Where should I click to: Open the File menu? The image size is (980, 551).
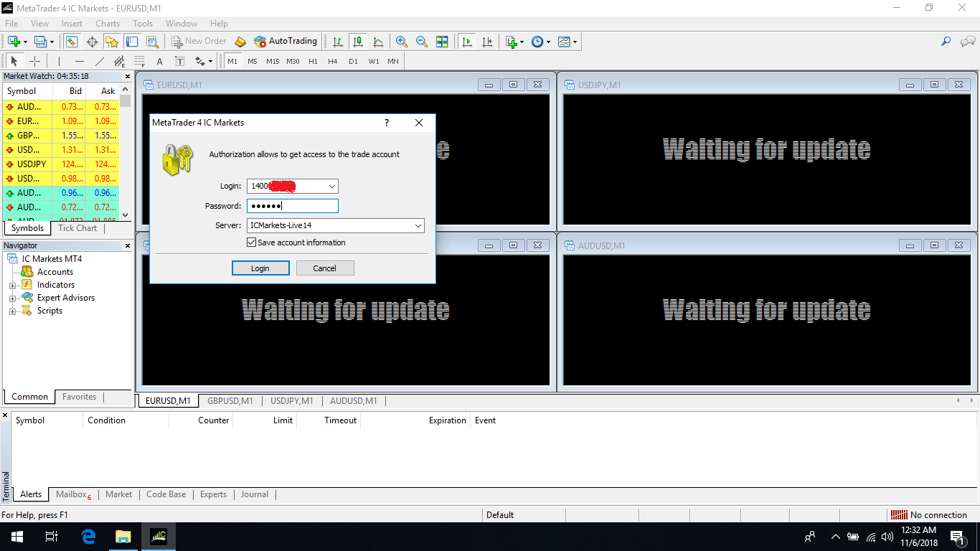11,24
